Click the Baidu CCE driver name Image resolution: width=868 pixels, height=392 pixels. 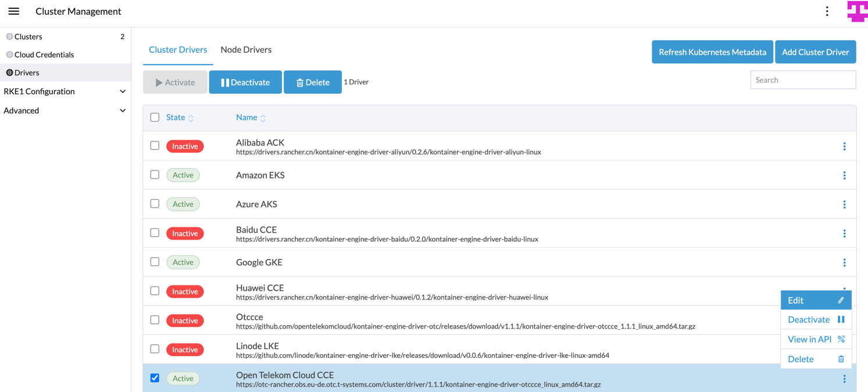[256, 230]
